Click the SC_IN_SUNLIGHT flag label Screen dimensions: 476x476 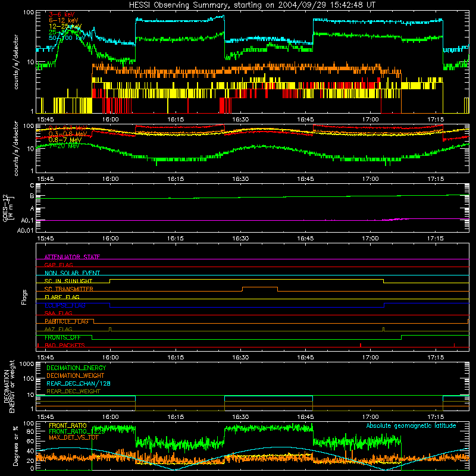click(68, 281)
